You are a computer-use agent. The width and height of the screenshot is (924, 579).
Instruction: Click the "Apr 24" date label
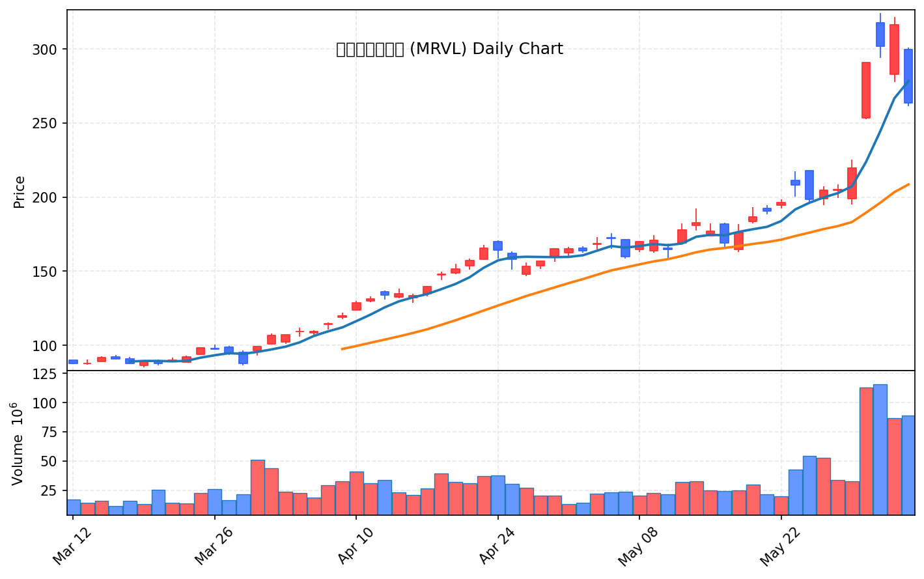pos(497,546)
